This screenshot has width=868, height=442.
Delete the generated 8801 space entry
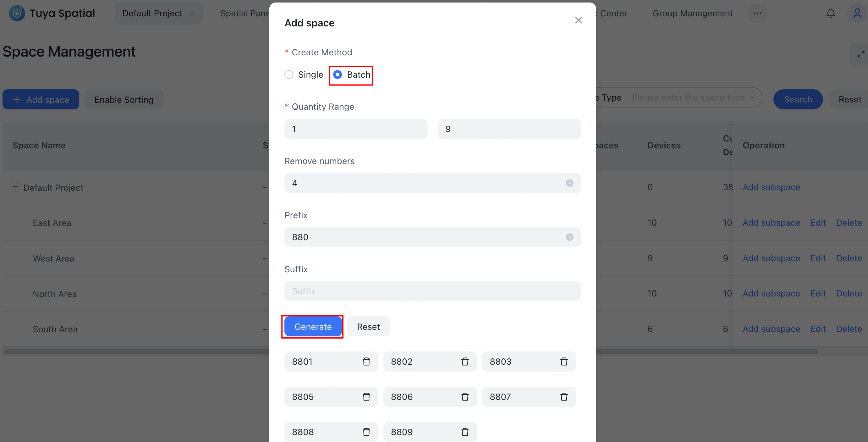(x=366, y=362)
